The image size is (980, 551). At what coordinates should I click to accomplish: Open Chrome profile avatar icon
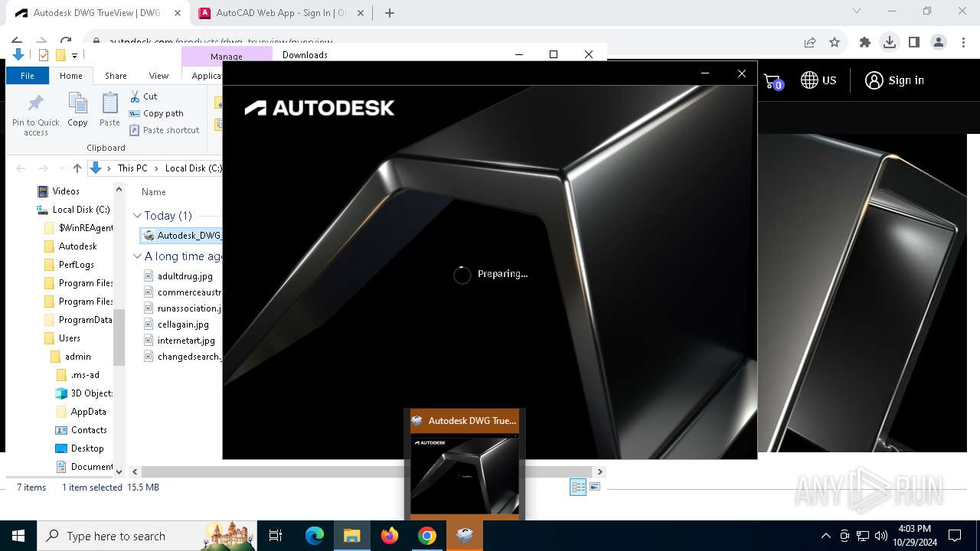pyautogui.click(x=938, y=43)
